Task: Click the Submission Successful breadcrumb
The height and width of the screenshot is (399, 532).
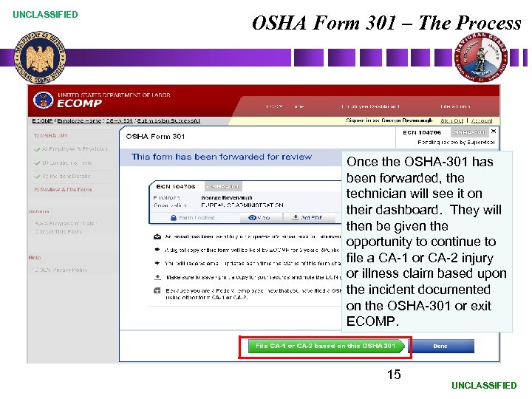Action: [x=168, y=120]
